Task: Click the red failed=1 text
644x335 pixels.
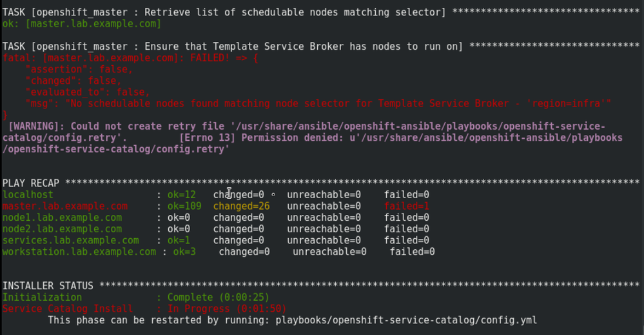Action: pyautogui.click(x=407, y=206)
